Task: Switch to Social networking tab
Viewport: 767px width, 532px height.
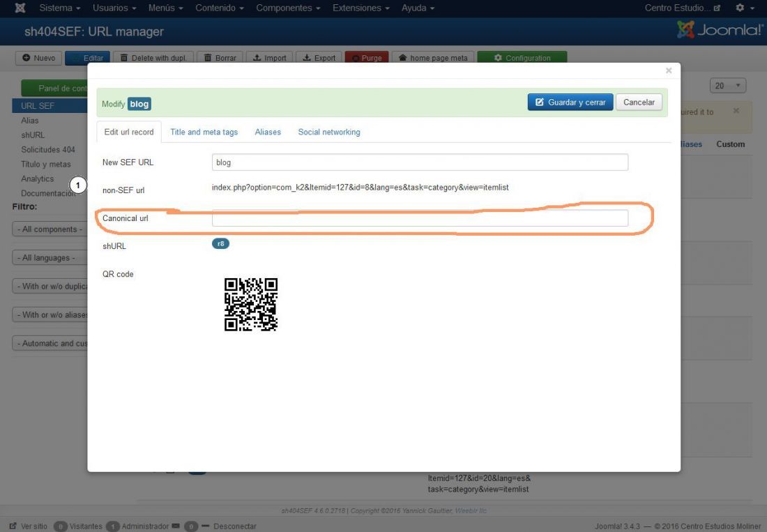Action: [x=329, y=132]
